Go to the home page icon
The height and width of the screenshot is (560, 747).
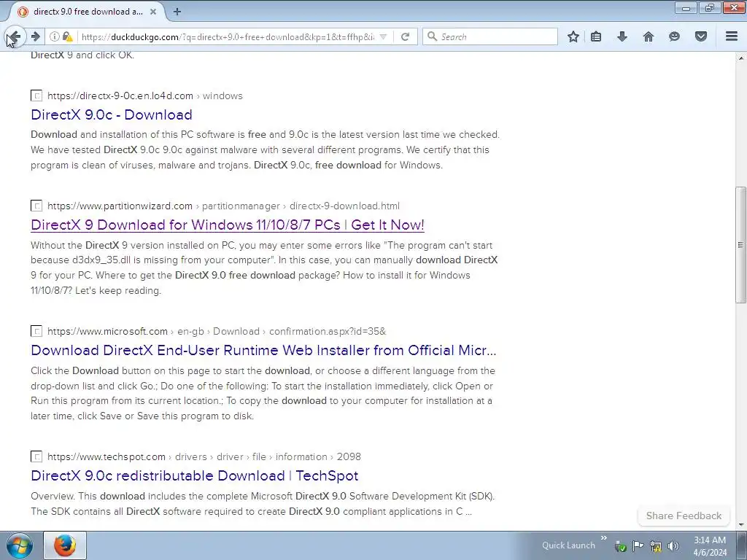pos(649,36)
